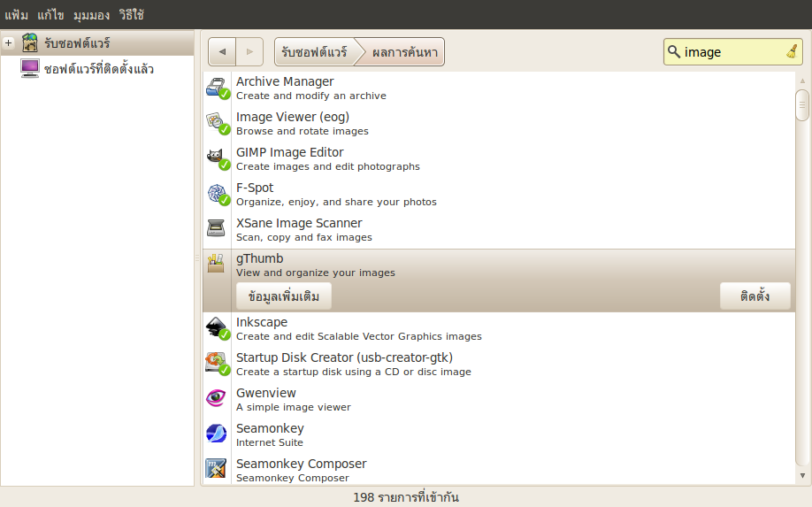812x507 pixels.
Task: Click the scrollbar down arrow
Action: pyautogui.click(x=802, y=475)
